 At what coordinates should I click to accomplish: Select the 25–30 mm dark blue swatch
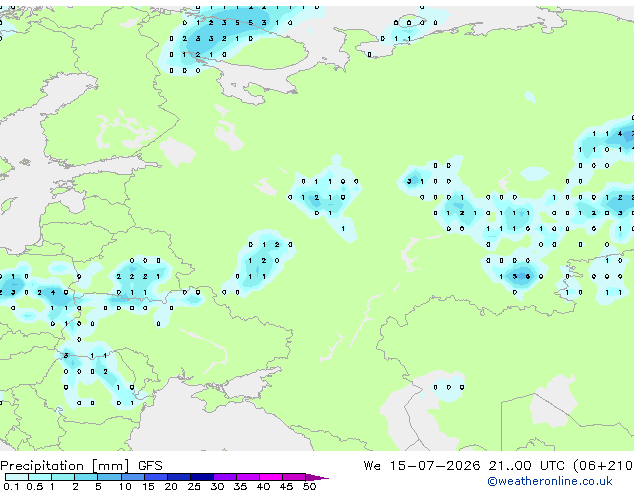click(x=201, y=477)
